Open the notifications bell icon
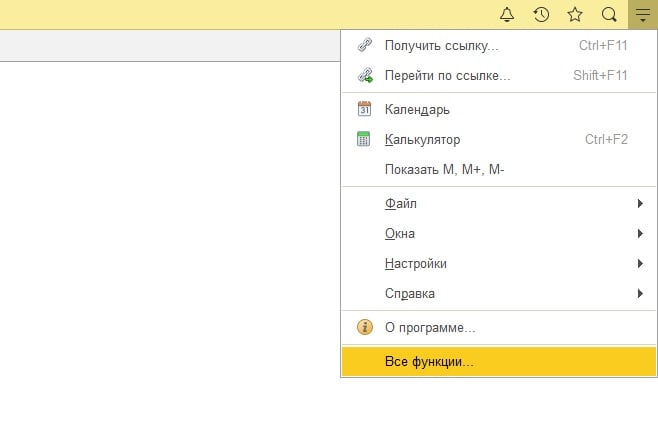 point(507,14)
